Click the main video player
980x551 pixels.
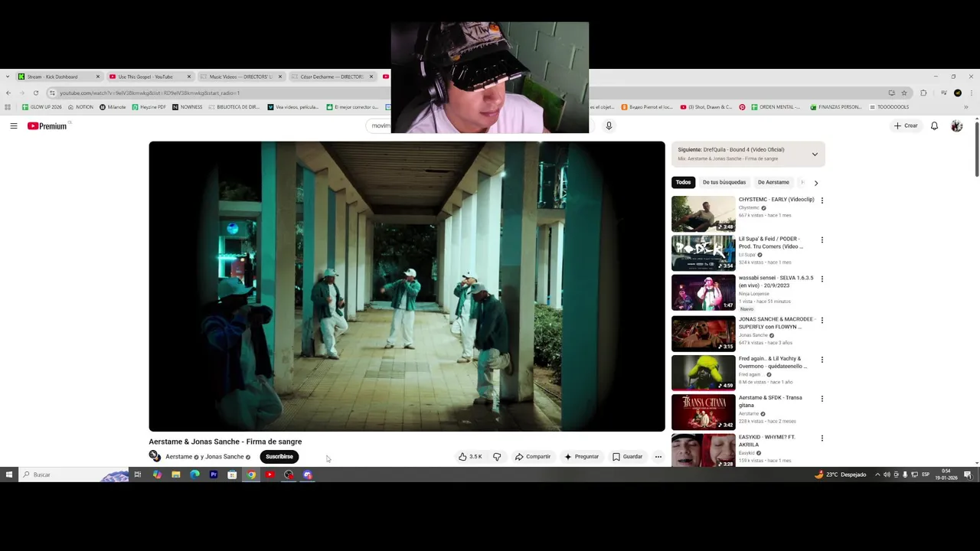click(x=407, y=286)
